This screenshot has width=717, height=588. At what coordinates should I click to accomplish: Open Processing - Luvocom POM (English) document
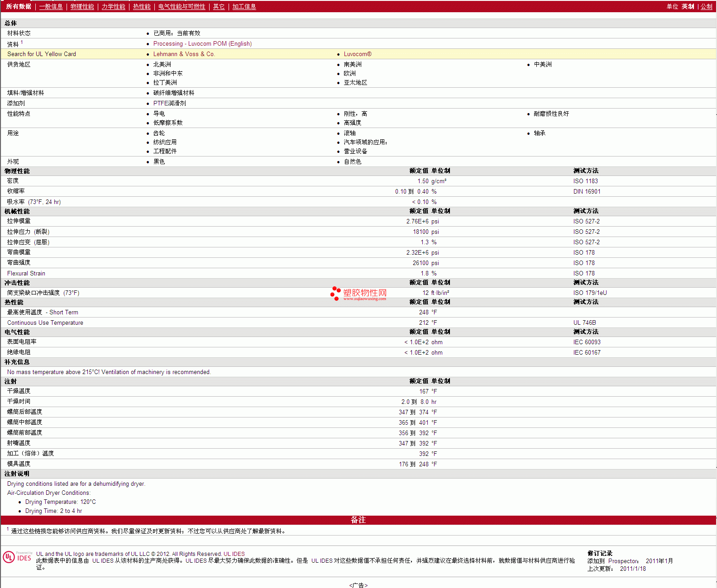[202, 43]
